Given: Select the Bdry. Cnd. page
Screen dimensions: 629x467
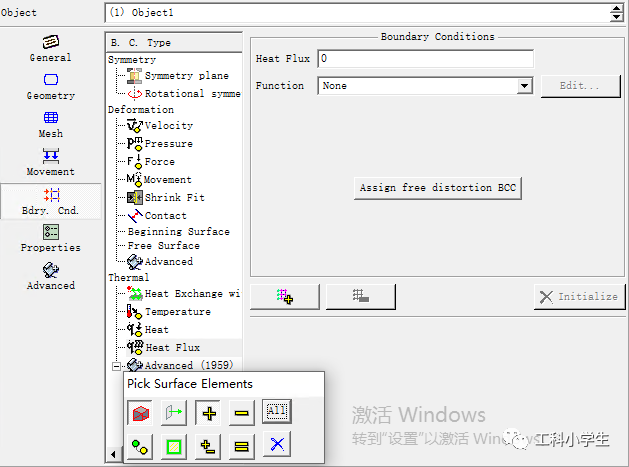Looking at the screenshot, I should [x=51, y=201].
